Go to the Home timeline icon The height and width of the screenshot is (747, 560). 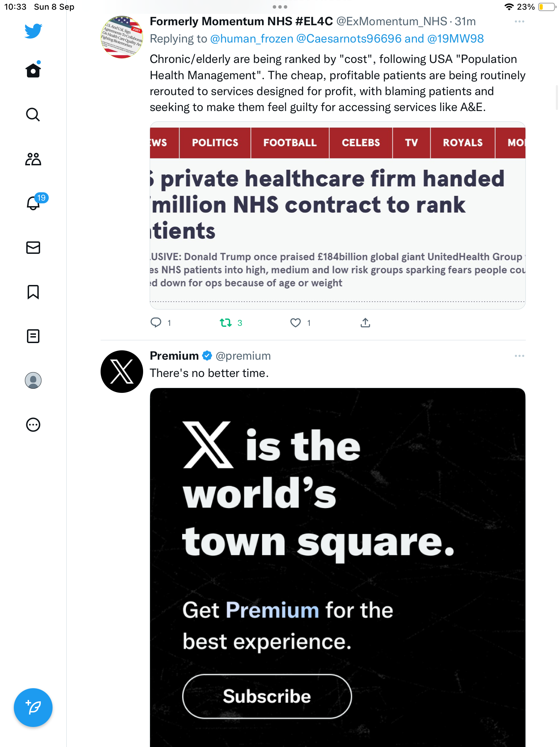click(x=33, y=70)
